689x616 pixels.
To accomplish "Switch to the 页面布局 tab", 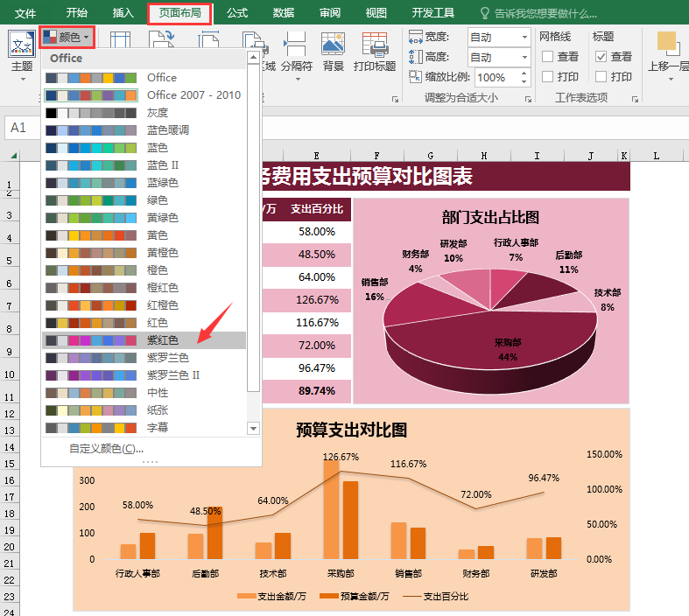I will click(179, 13).
